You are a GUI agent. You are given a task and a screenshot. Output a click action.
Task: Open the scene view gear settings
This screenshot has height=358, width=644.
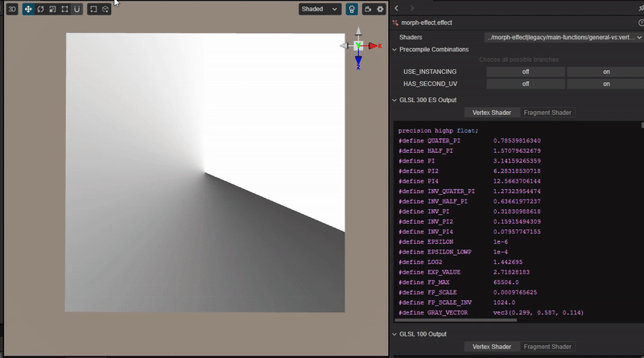(380, 9)
